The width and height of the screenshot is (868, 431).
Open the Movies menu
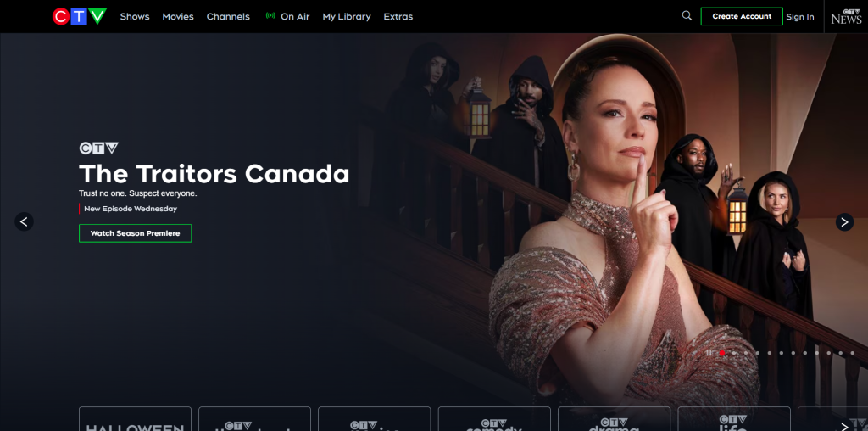[x=178, y=17]
